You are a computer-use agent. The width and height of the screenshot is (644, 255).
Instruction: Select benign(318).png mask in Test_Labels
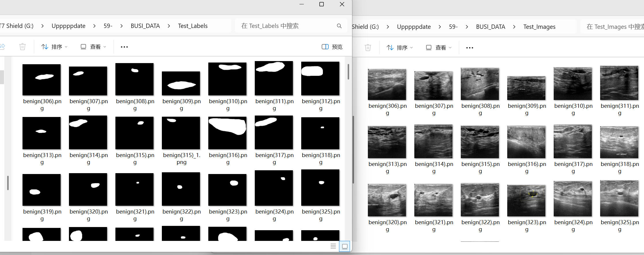pyautogui.click(x=320, y=133)
